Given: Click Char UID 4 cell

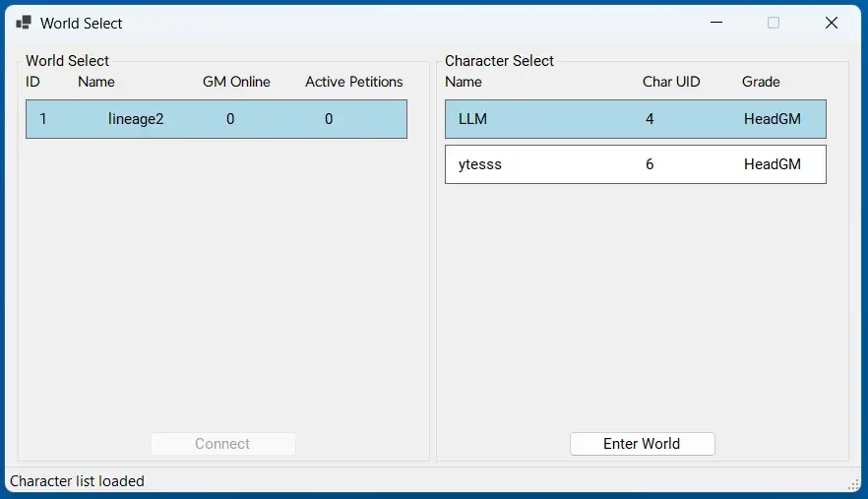Looking at the screenshot, I should point(650,119).
